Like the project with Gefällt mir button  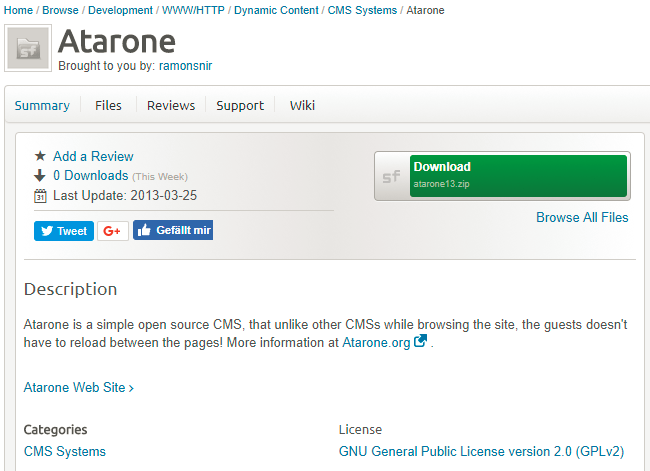pos(173,230)
